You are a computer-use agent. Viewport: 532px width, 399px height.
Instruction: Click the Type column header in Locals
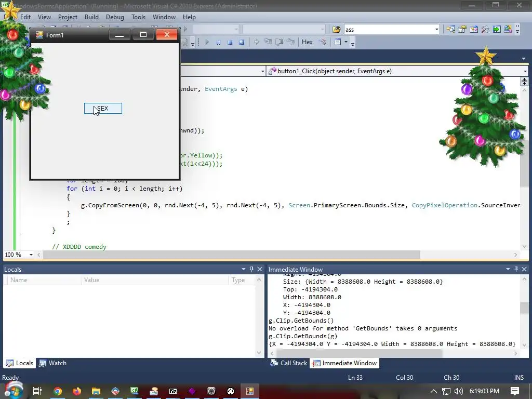tap(242, 280)
